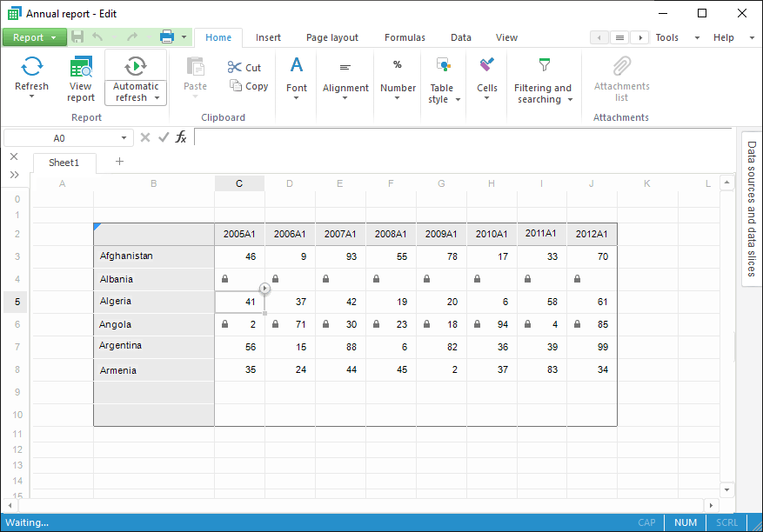The height and width of the screenshot is (532, 763).
Task: Click the Cut scissors icon
Action: click(235, 67)
